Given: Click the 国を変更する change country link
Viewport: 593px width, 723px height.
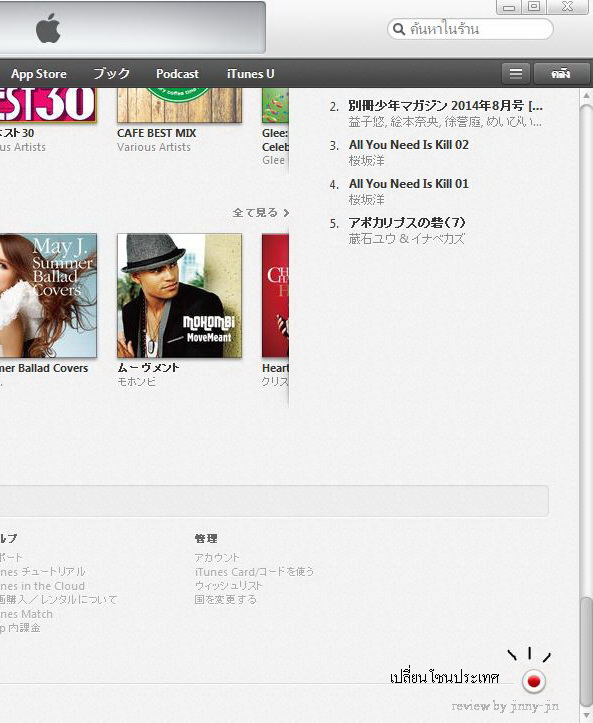Looking at the screenshot, I should point(225,599).
